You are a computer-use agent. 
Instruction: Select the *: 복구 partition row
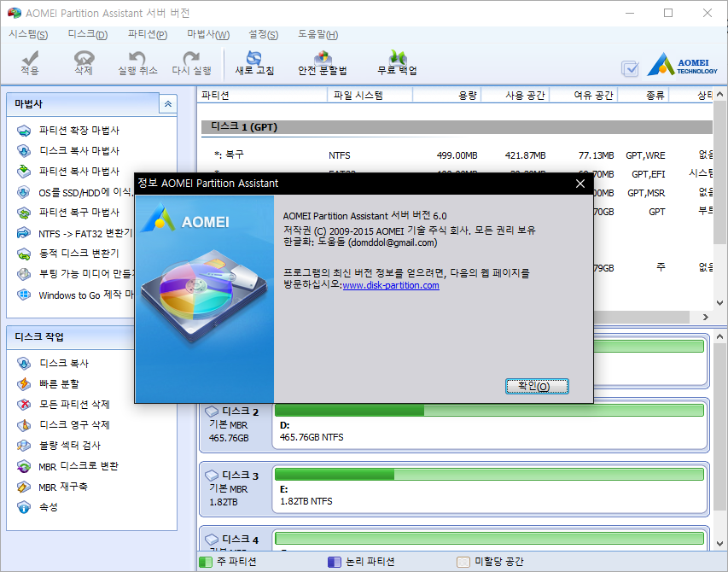(x=457, y=155)
